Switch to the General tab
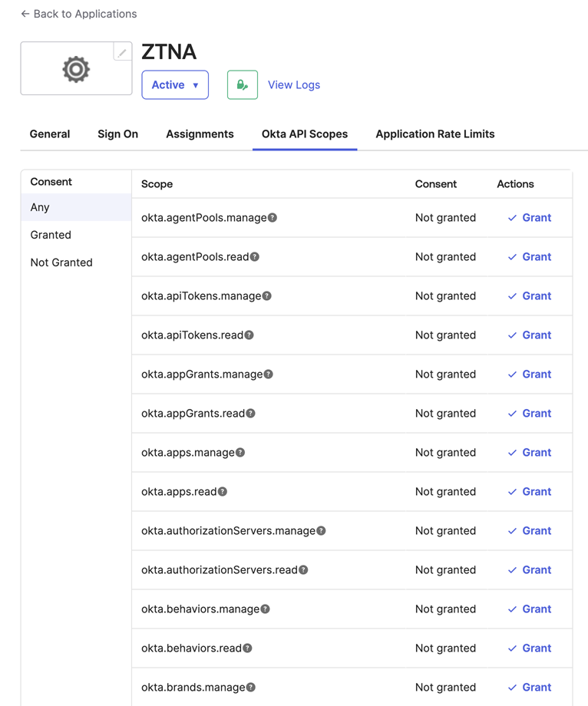 pyautogui.click(x=50, y=134)
